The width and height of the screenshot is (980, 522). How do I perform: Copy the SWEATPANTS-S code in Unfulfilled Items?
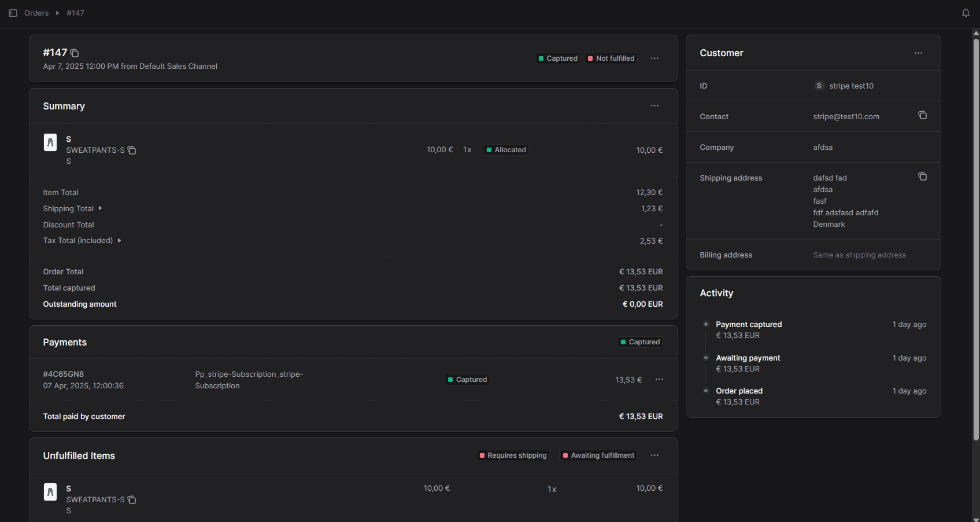[132, 500]
